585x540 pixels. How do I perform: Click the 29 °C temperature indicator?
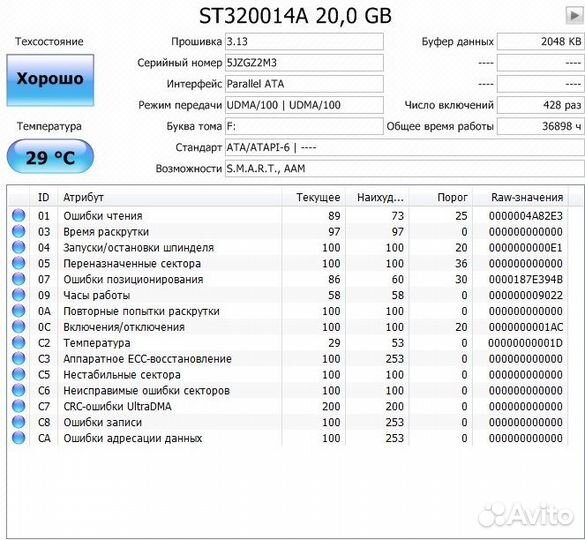(50, 156)
